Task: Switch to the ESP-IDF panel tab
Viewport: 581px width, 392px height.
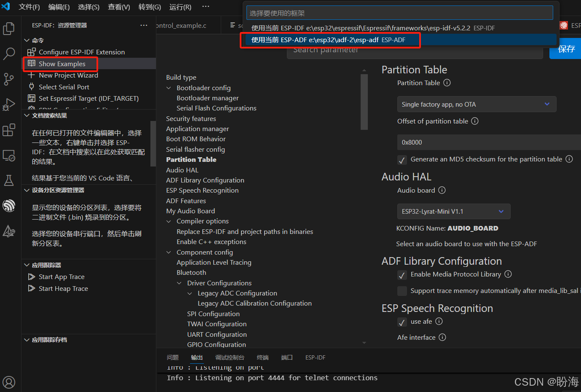Action: tap(315, 357)
